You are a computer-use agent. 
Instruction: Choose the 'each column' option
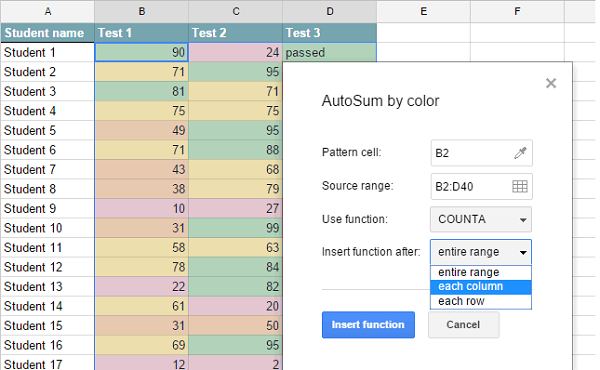(481, 287)
